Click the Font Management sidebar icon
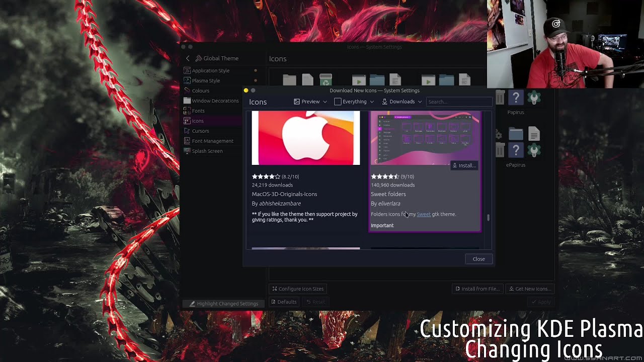 187,141
